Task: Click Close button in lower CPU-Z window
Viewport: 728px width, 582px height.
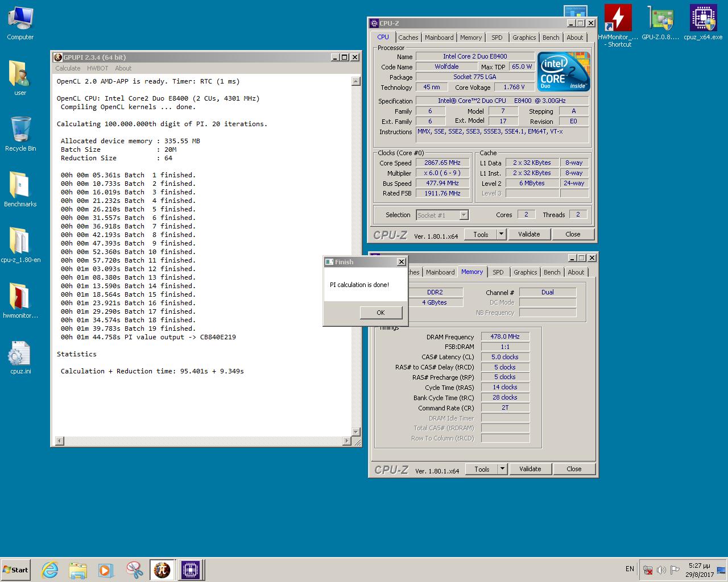Action: pyautogui.click(x=574, y=469)
